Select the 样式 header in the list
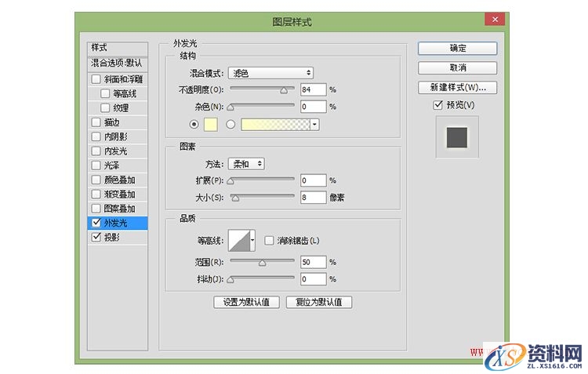The height and width of the screenshot is (374, 588). (x=118, y=48)
